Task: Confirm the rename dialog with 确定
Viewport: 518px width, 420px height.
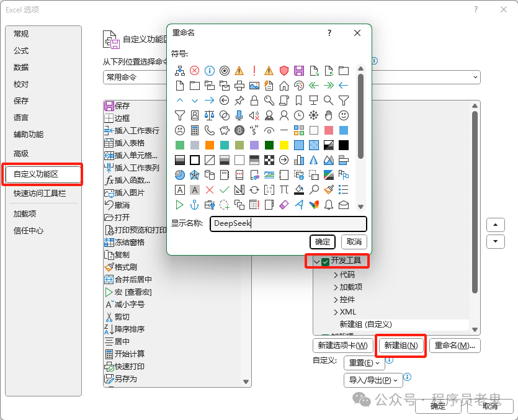Action: coord(323,242)
